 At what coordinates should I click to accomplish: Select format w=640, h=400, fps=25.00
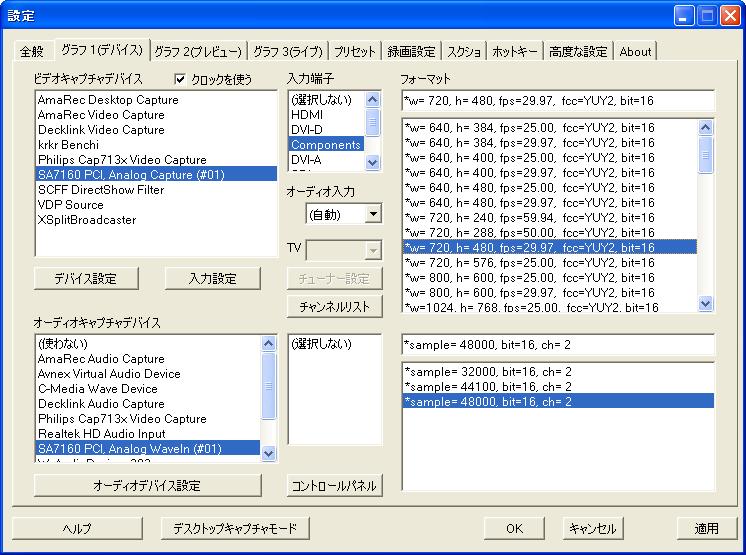click(550, 157)
